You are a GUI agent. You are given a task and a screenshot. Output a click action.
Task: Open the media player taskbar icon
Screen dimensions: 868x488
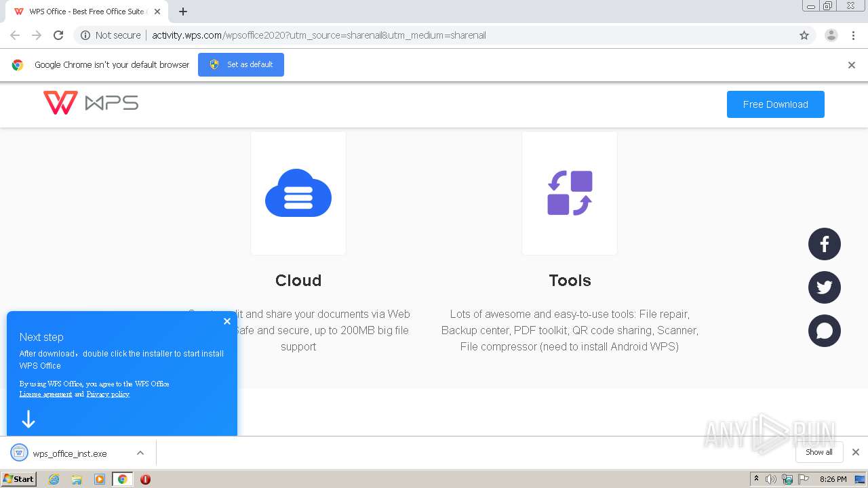click(100, 479)
